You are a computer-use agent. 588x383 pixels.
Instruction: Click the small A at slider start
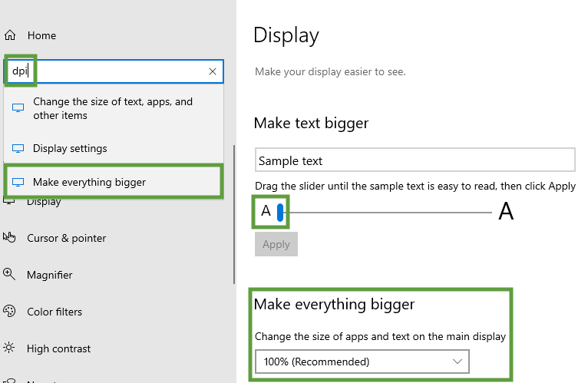[x=266, y=212]
